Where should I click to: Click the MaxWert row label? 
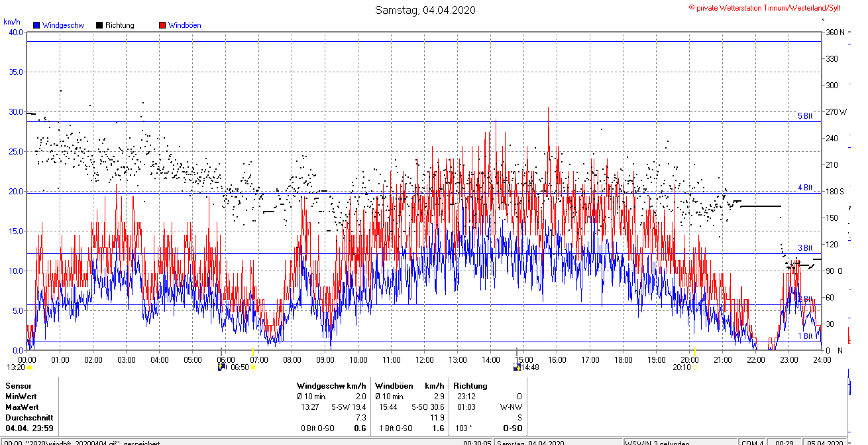21,407
